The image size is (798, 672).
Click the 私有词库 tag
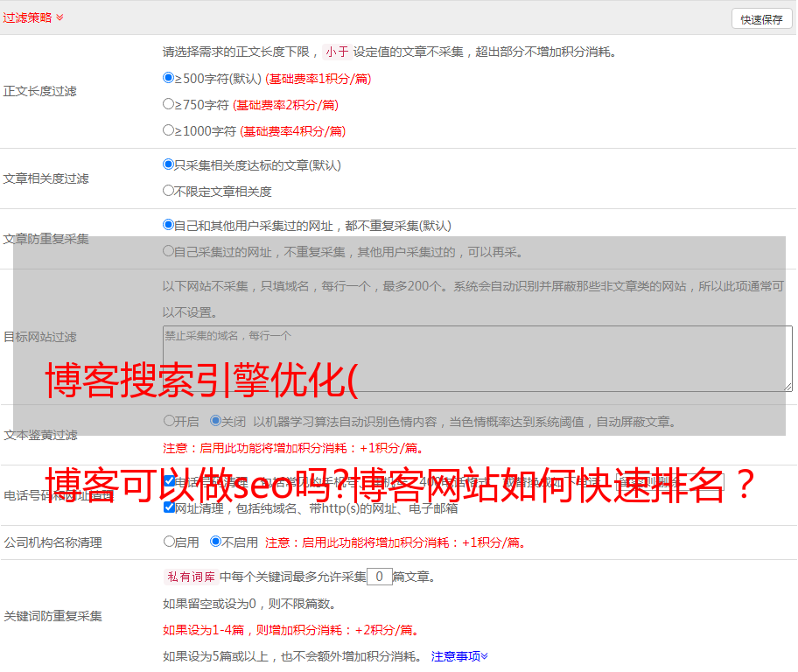[x=188, y=577]
